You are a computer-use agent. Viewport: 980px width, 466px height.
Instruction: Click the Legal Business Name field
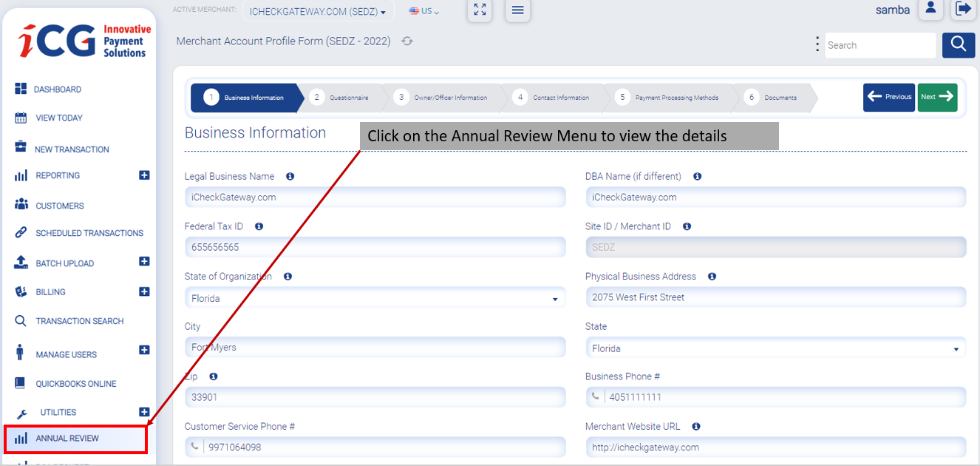375,197
